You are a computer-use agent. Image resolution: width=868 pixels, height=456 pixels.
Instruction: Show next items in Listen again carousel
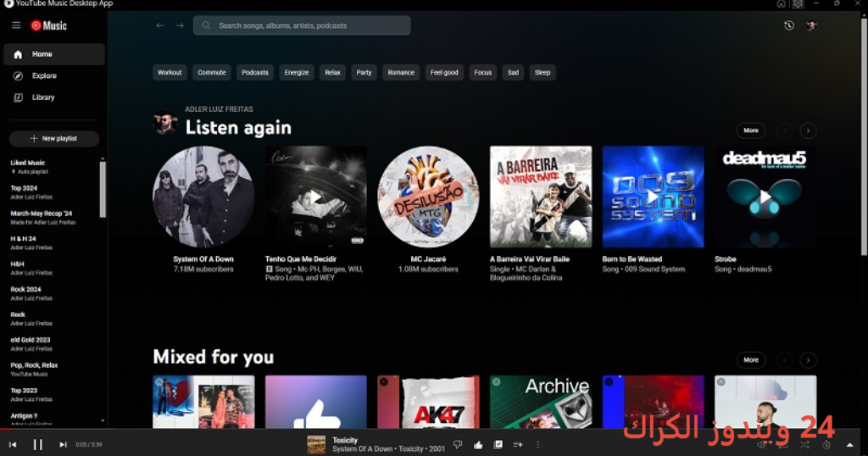[x=808, y=131]
